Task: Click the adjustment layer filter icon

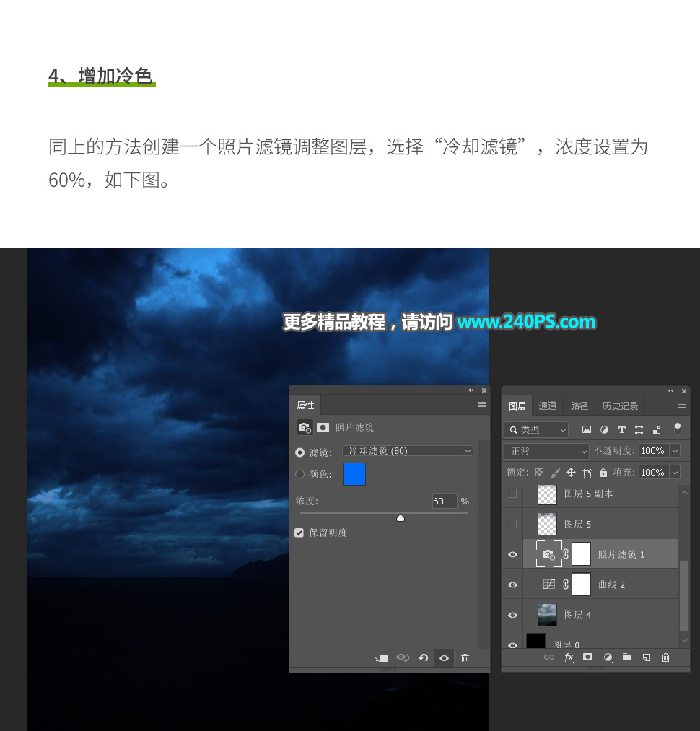Action: pos(604,429)
